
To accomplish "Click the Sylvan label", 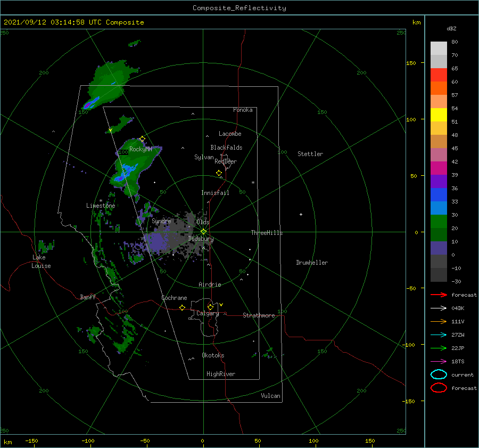I will [x=204, y=157].
